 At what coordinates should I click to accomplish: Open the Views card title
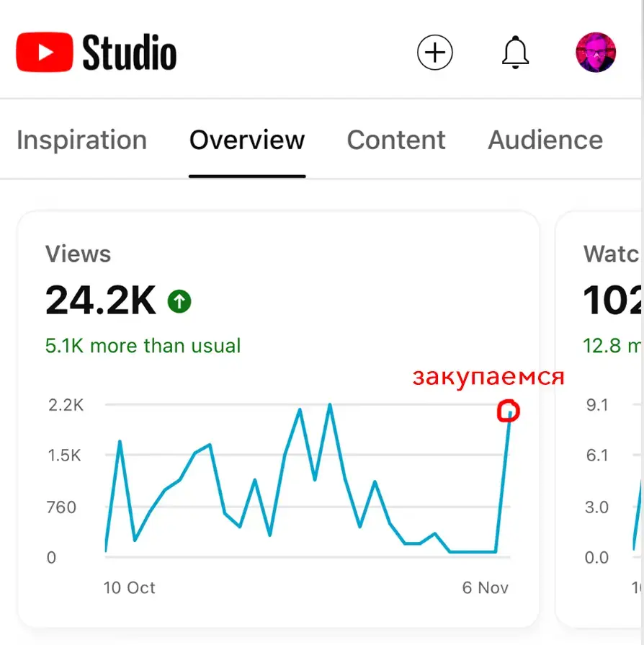(x=78, y=254)
